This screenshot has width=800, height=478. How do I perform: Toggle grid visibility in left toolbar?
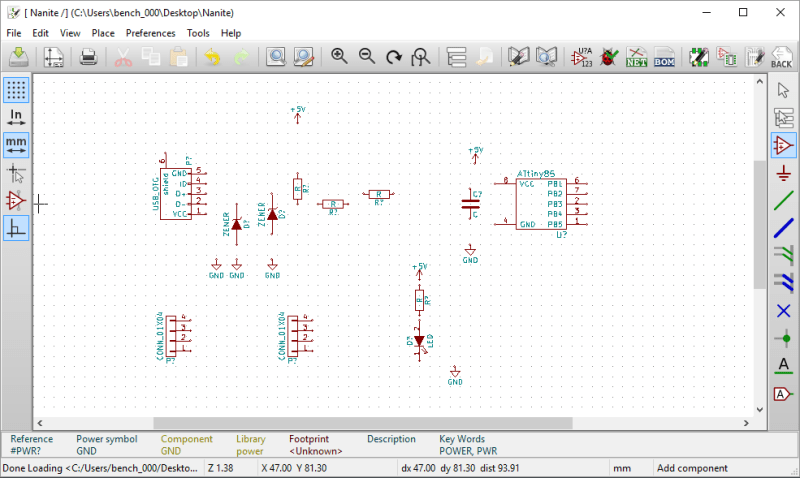16,89
